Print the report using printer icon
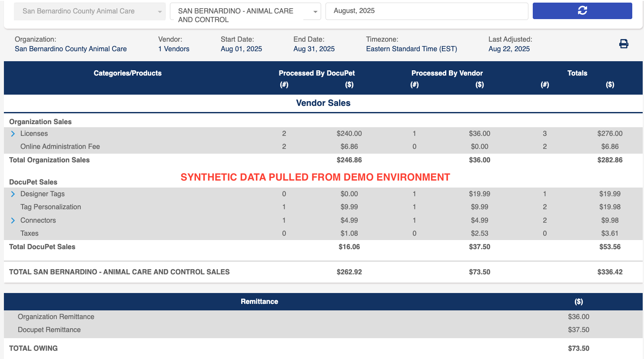 click(624, 44)
